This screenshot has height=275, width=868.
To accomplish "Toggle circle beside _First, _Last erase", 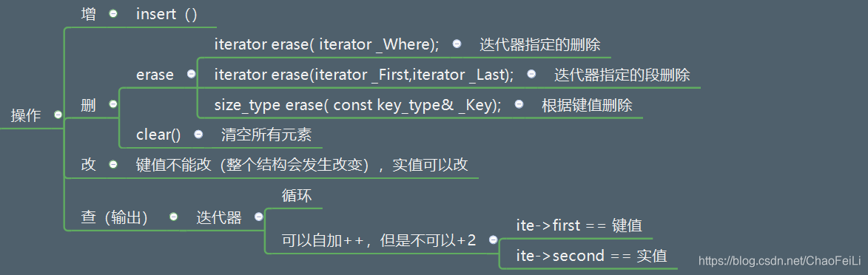I will coord(531,74).
